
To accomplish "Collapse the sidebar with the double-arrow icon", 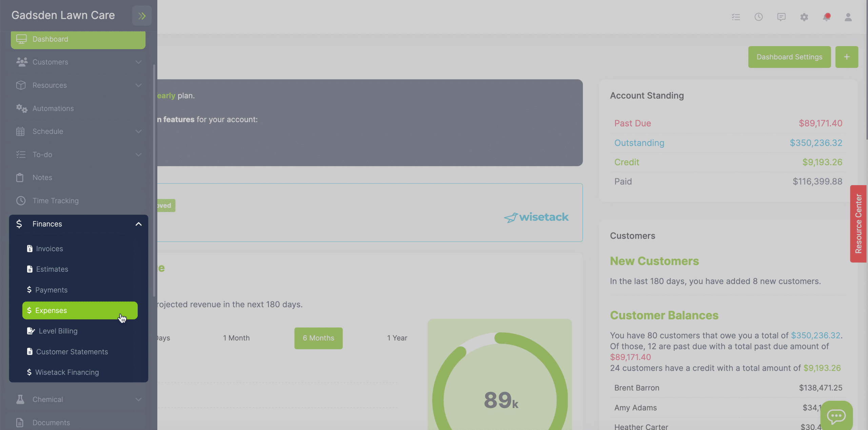I will click(142, 16).
